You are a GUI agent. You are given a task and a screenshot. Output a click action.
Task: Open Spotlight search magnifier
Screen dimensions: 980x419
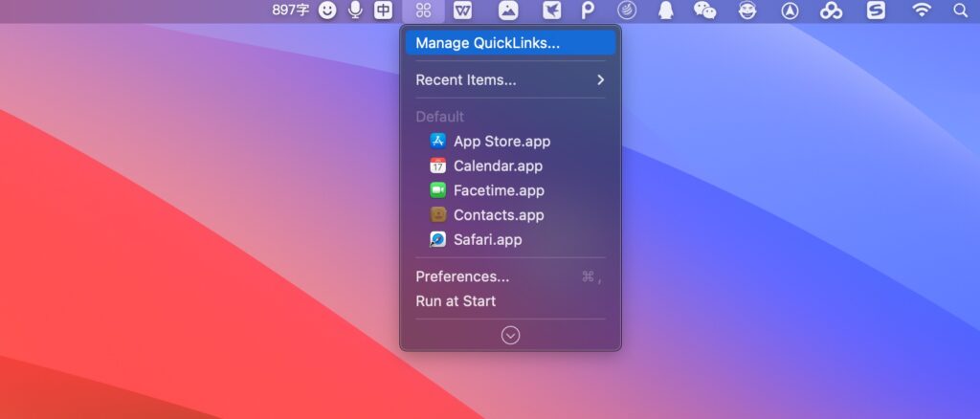[961, 10]
